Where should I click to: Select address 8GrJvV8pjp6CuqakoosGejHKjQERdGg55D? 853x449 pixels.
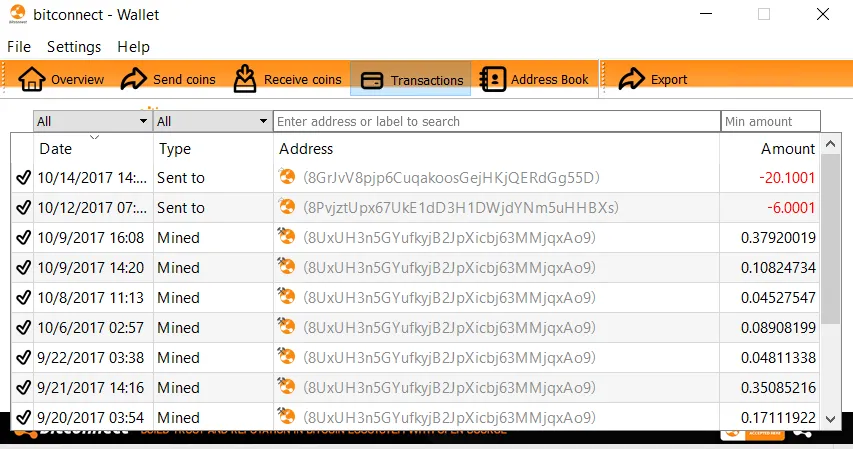[452, 178]
